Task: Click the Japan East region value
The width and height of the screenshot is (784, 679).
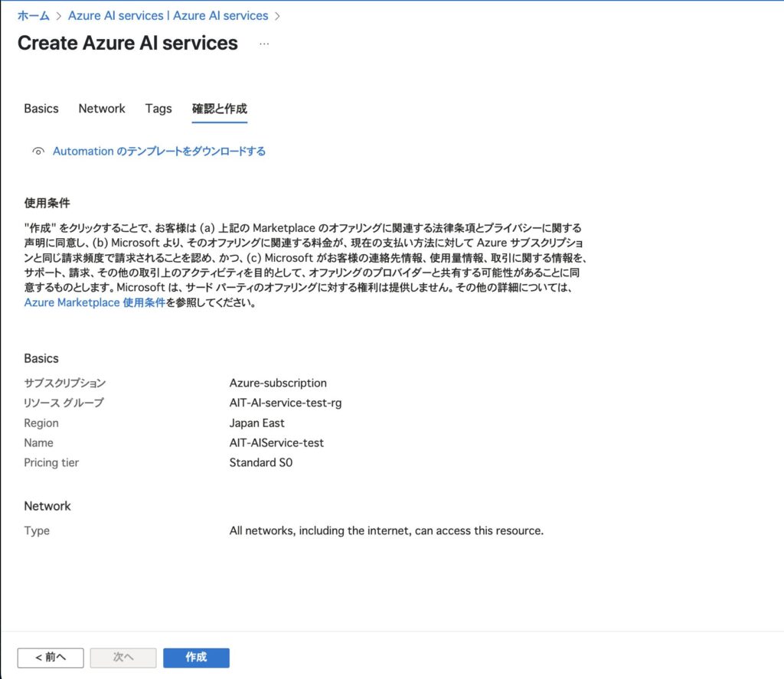Action: click(x=257, y=423)
